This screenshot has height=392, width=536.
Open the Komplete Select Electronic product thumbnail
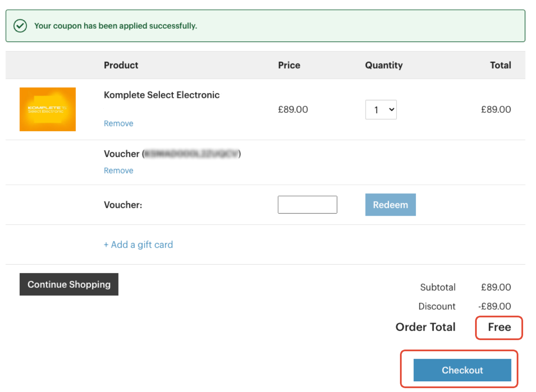tap(48, 109)
